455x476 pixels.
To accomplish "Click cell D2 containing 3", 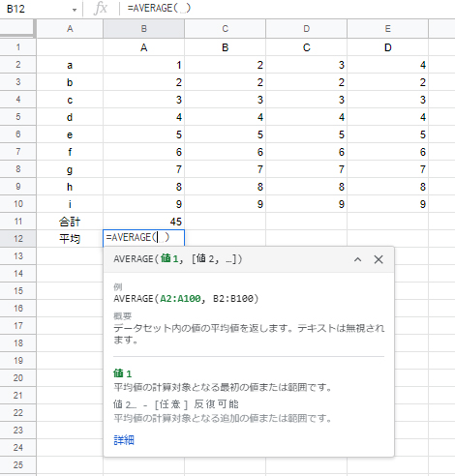I will coord(307,65).
